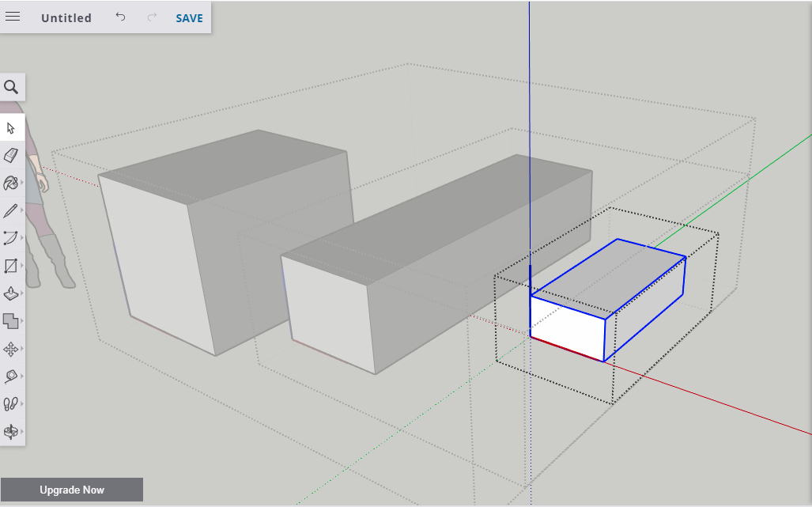Viewport: 812px width, 507px height.
Task: Undo the last action
Action: point(120,17)
